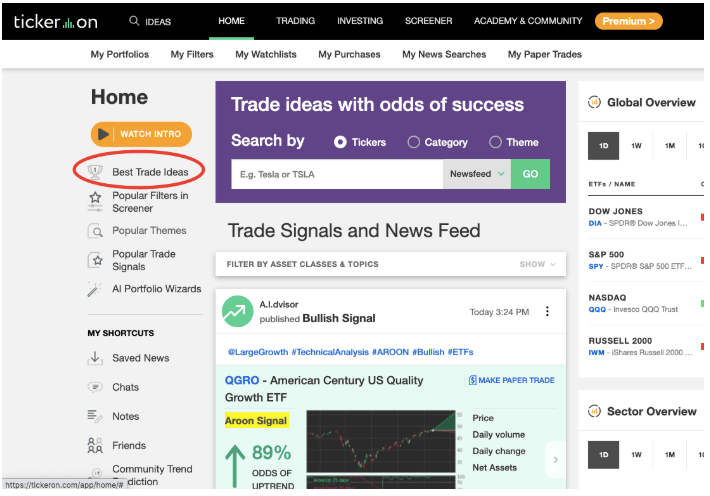Click the Best Trade Ideas trophy icon
This screenshot has height=496, width=710.
(x=95, y=172)
